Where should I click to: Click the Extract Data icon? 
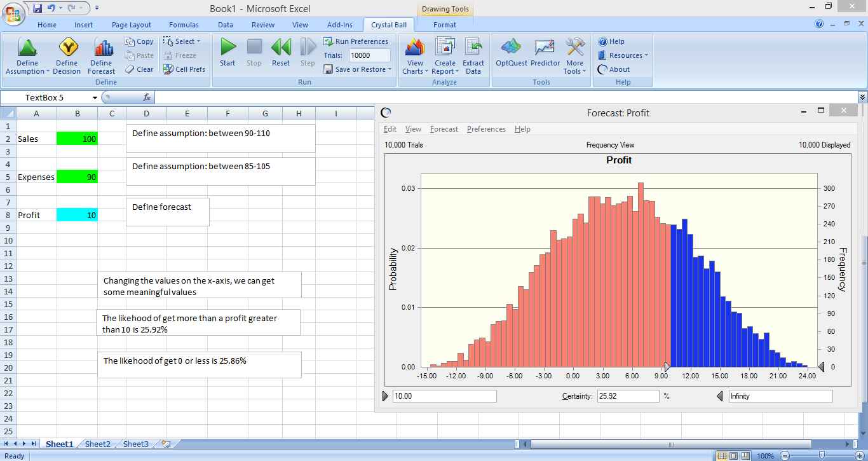point(473,55)
